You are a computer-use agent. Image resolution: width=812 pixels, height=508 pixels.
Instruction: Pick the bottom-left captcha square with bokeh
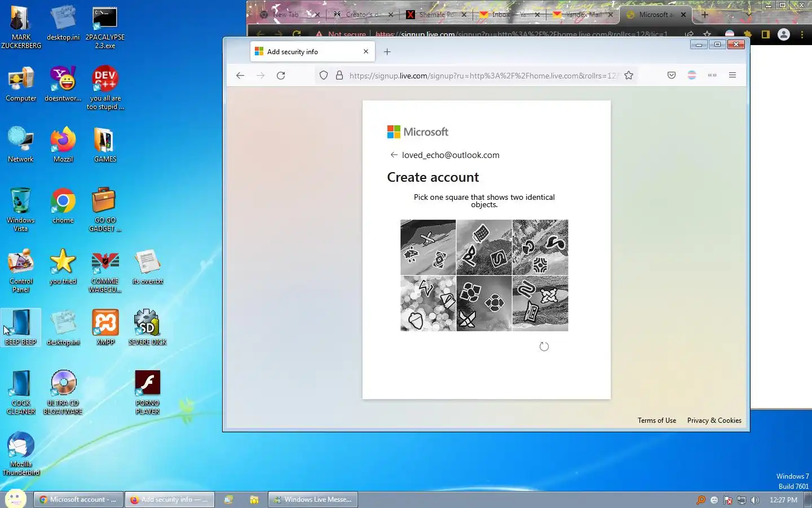(428, 303)
